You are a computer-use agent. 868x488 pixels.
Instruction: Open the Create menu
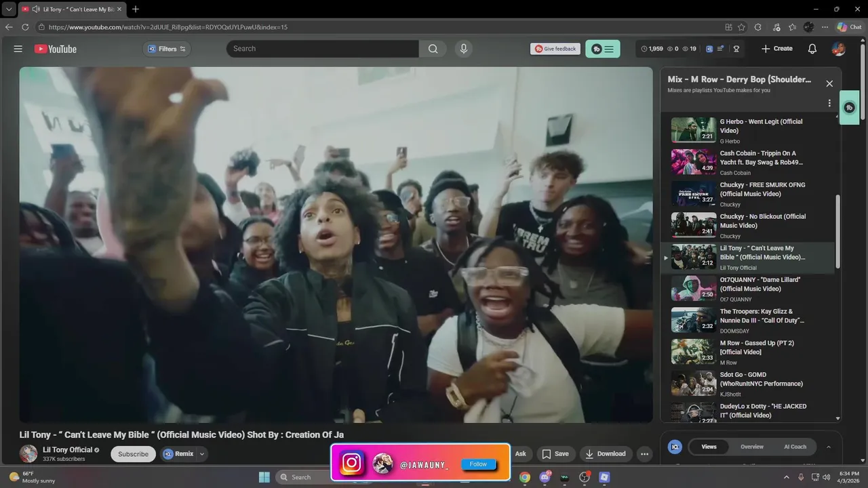[777, 49]
